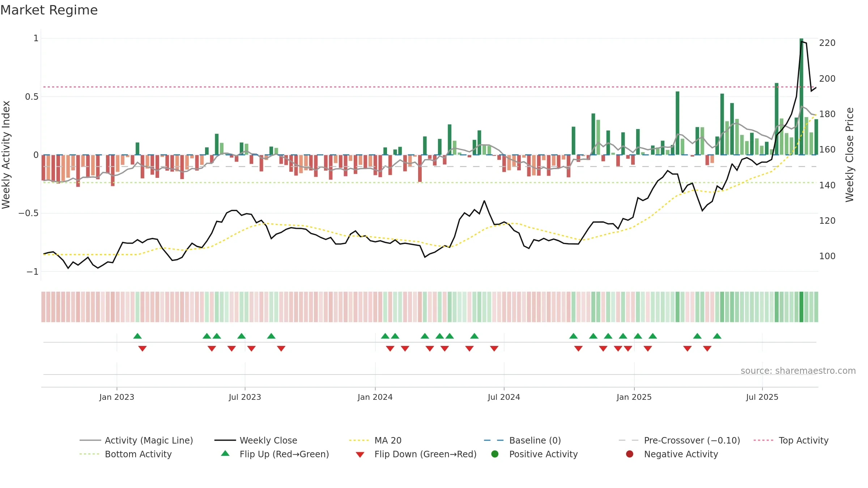
Task: Click the first pink cell of regime heatmap strip
Action: click(43, 307)
